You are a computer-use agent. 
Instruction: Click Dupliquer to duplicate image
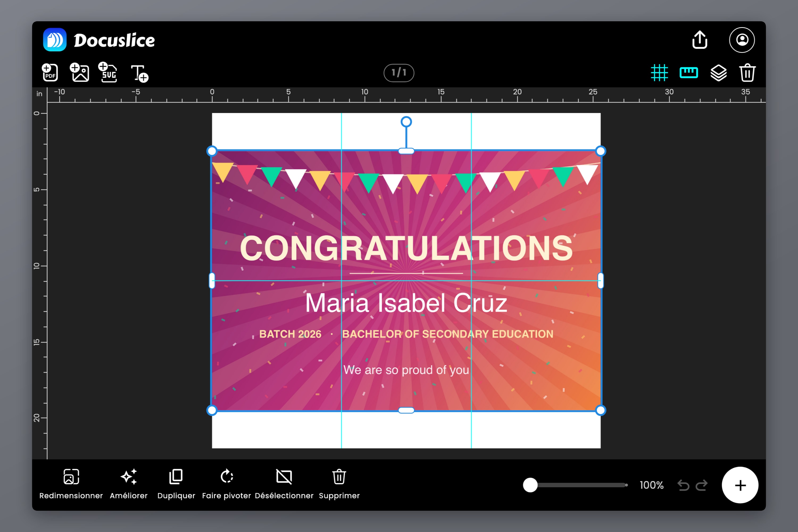coord(176,484)
